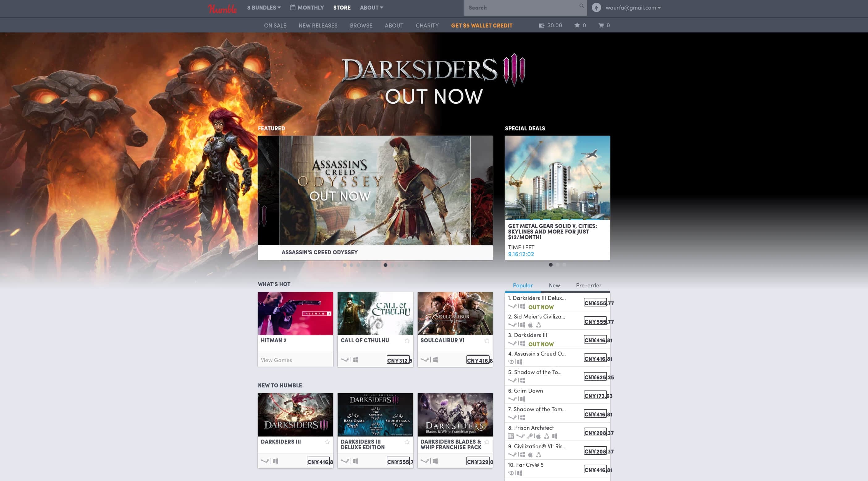868x481 pixels.
Task: Click Uplay icon in Assassin's Creed row
Action: click(511, 362)
